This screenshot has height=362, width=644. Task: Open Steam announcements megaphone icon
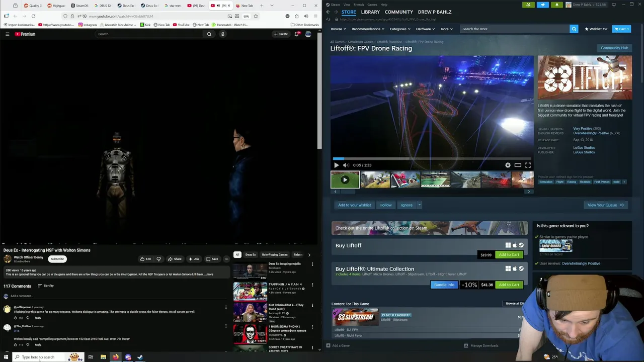tap(542, 5)
